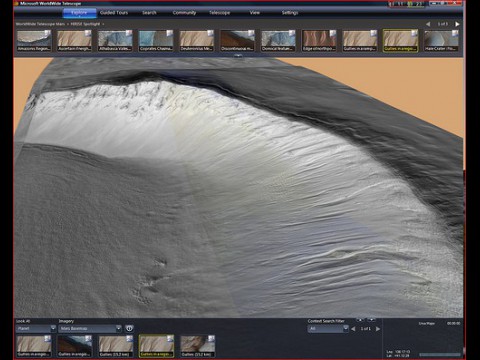Go to previous page of HiRISE thumbnails
This screenshot has width=480, height=360.
428,24
